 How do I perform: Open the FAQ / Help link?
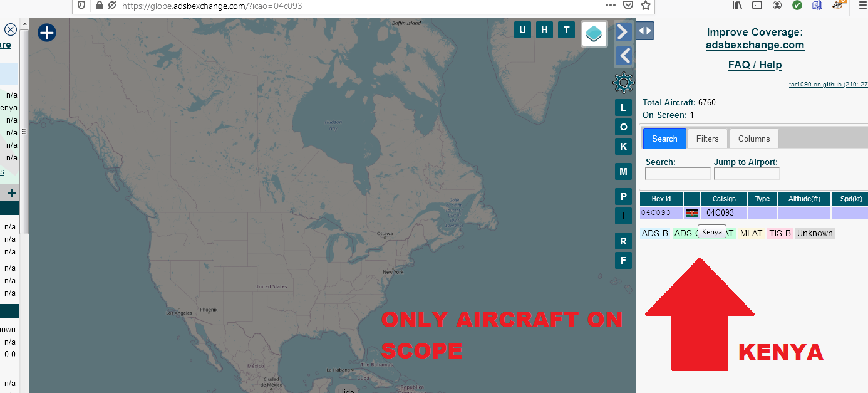point(755,65)
